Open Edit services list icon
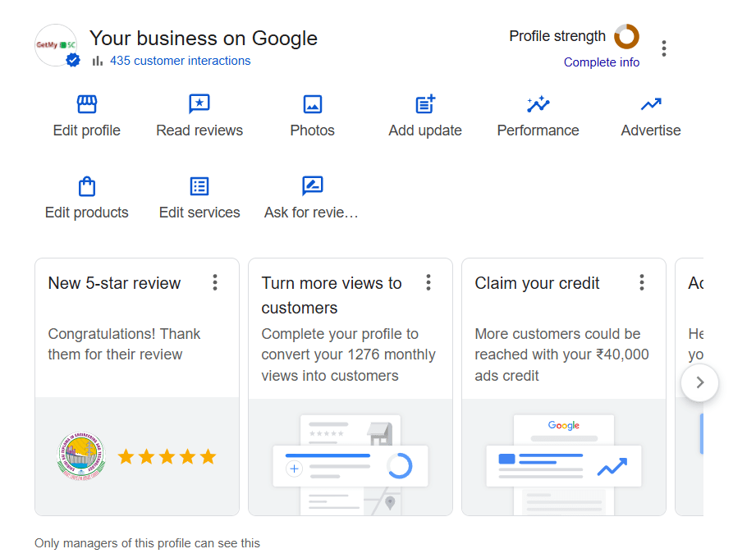Image resolution: width=756 pixels, height=558 pixels. point(199,186)
